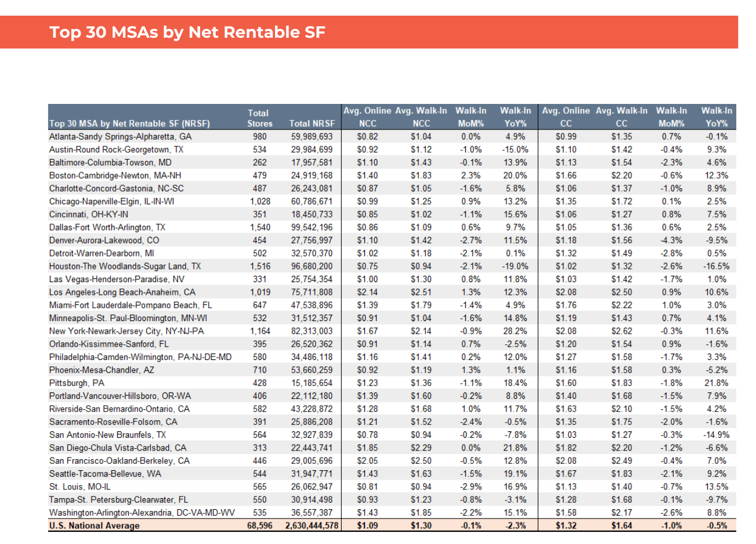Click the 'Avg. Online NCC' column header
The width and height of the screenshot is (756, 544).
click(367, 117)
